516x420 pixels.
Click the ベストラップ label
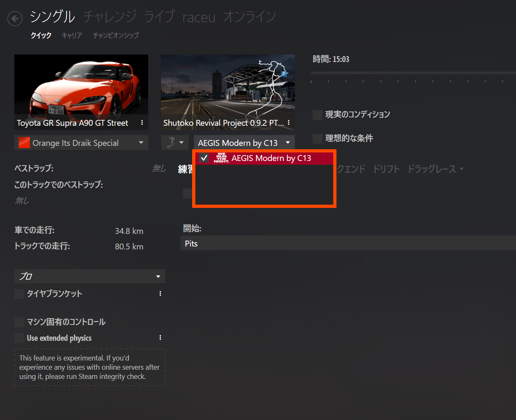tap(34, 169)
